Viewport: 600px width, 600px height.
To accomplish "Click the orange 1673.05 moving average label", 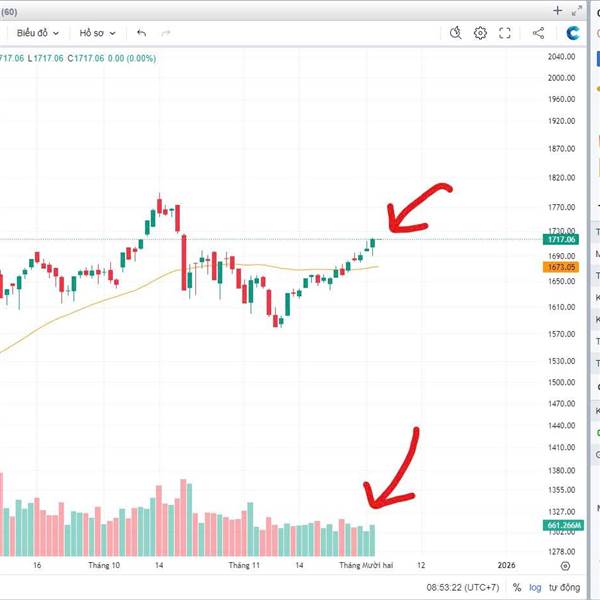I will tap(559, 267).
